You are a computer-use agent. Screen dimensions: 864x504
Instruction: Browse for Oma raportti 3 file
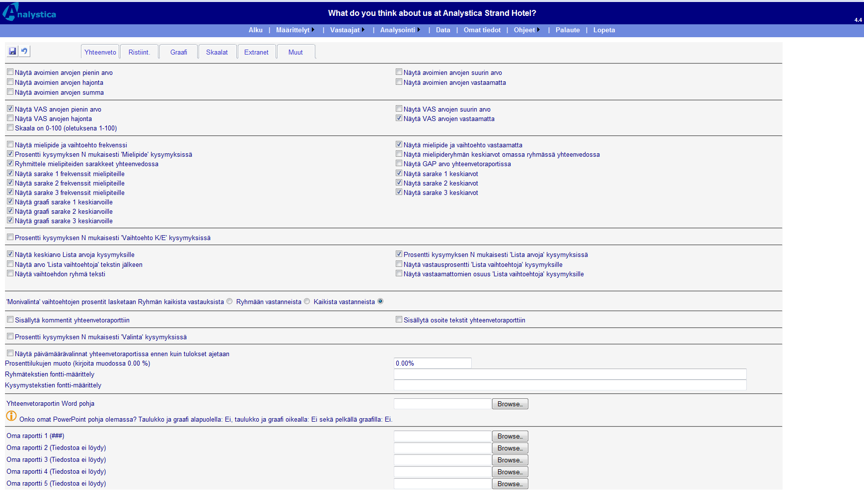[x=510, y=460]
